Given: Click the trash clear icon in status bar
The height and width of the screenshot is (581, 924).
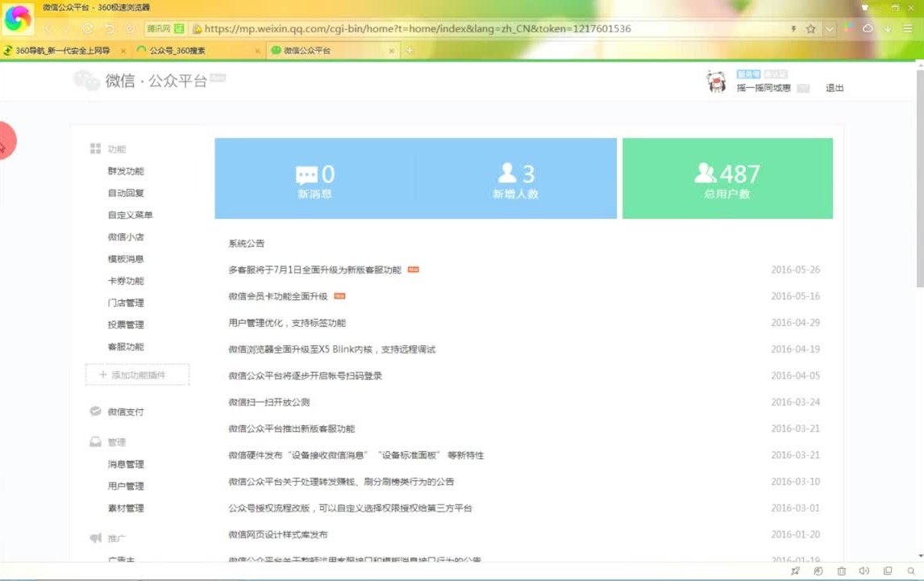Looking at the screenshot, I should [842, 571].
